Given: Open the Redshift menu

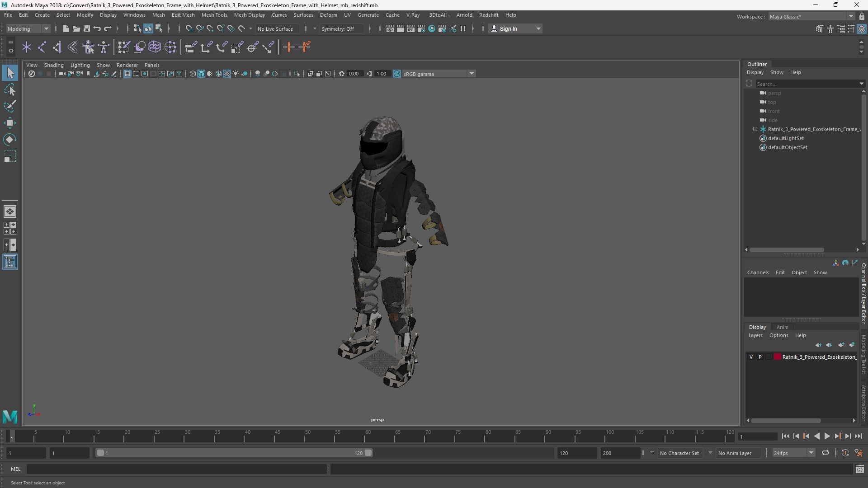Looking at the screenshot, I should (489, 15).
